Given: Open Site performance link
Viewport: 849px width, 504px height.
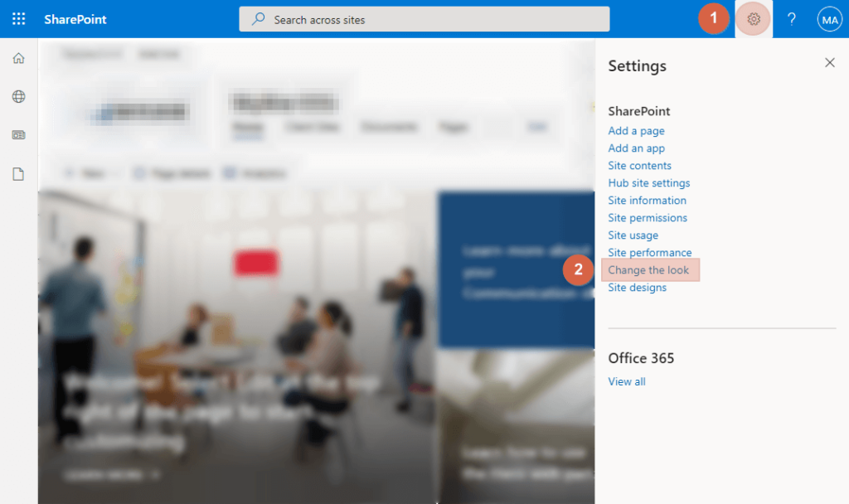Looking at the screenshot, I should [x=650, y=253].
